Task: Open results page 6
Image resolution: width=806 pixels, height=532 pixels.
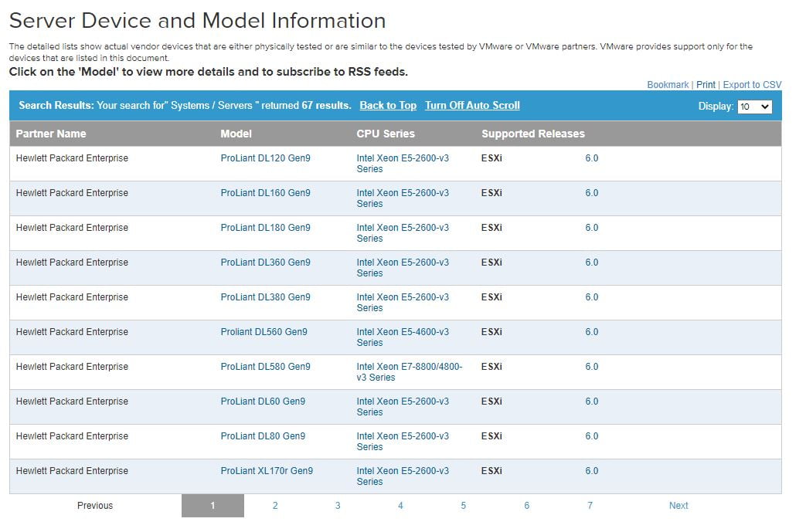Action: pos(527,506)
